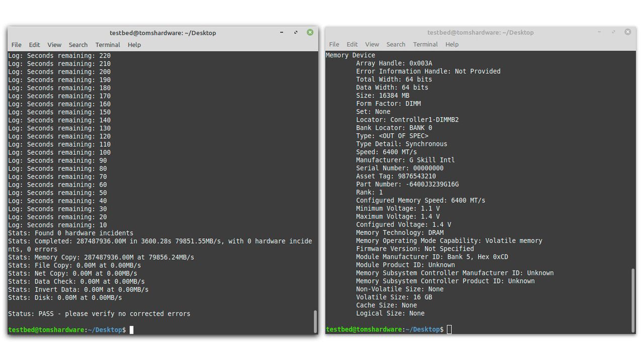Open Edit menu in left terminal

pos(34,45)
